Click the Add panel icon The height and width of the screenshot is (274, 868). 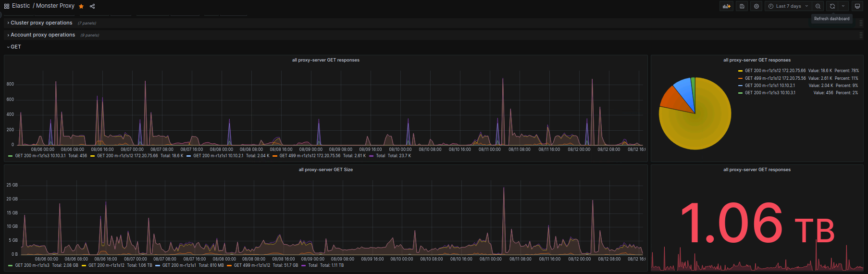tap(726, 6)
